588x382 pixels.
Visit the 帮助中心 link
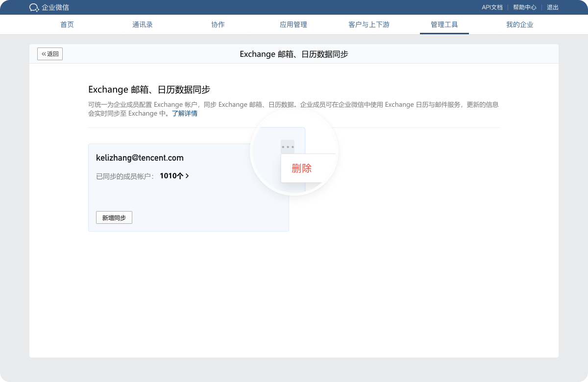(x=525, y=7)
